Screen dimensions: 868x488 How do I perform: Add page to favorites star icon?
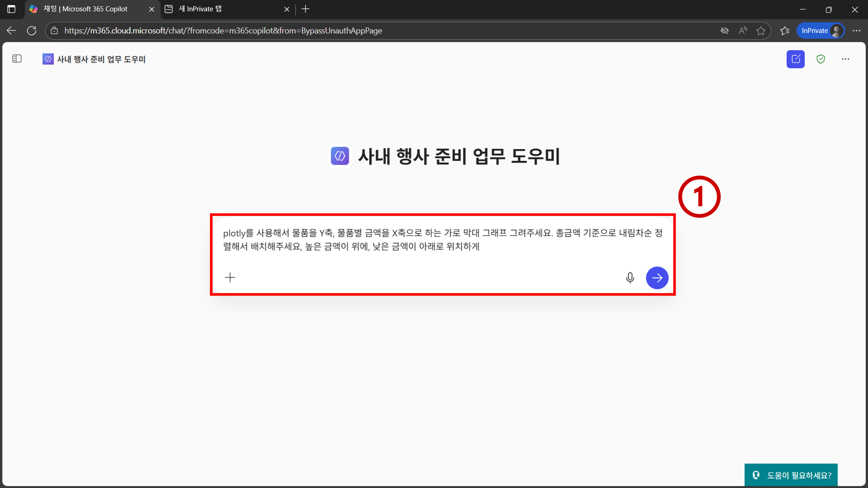(x=761, y=31)
